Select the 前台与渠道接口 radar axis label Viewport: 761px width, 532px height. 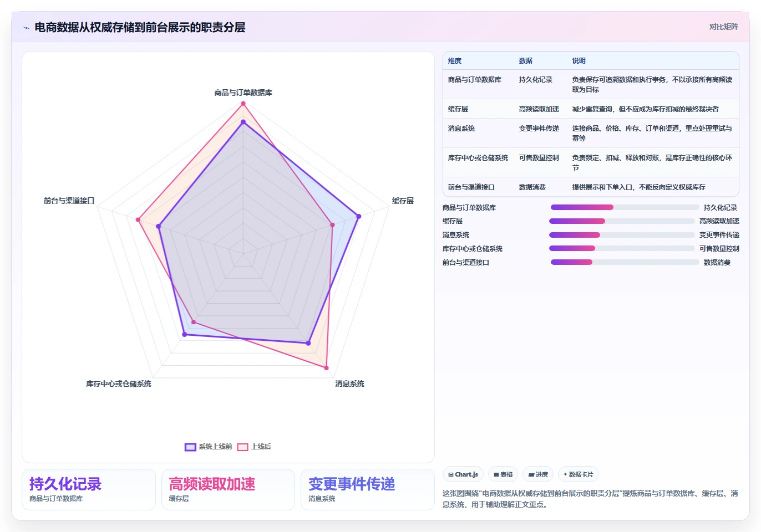tap(69, 201)
